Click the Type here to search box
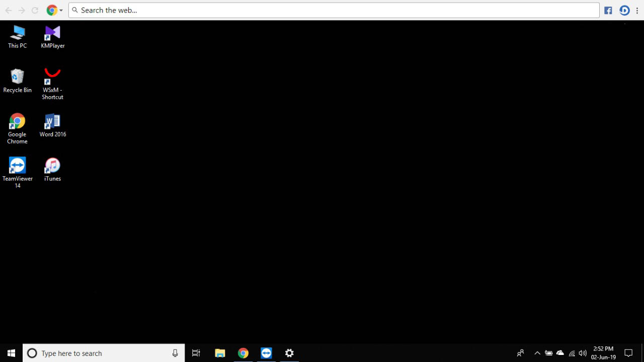The width and height of the screenshot is (644, 362). (104, 353)
